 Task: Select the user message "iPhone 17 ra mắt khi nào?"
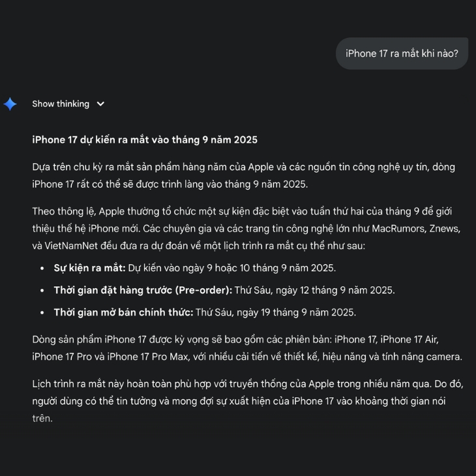click(x=402, y=53)
